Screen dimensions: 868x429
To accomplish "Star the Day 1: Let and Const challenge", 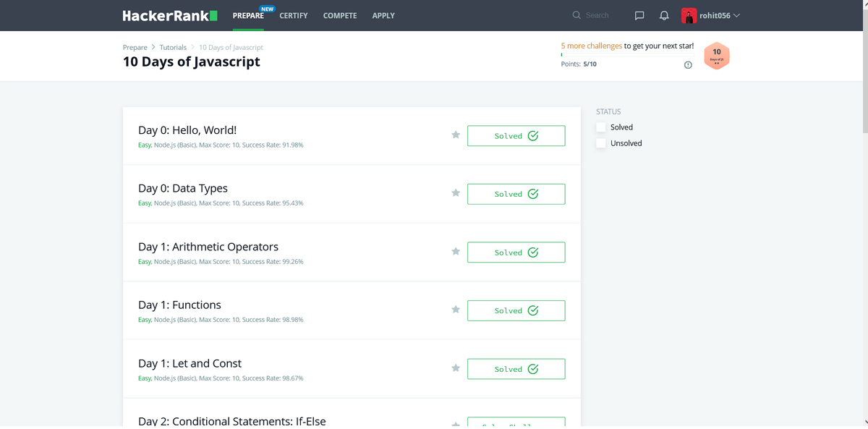I will point(456,368).
